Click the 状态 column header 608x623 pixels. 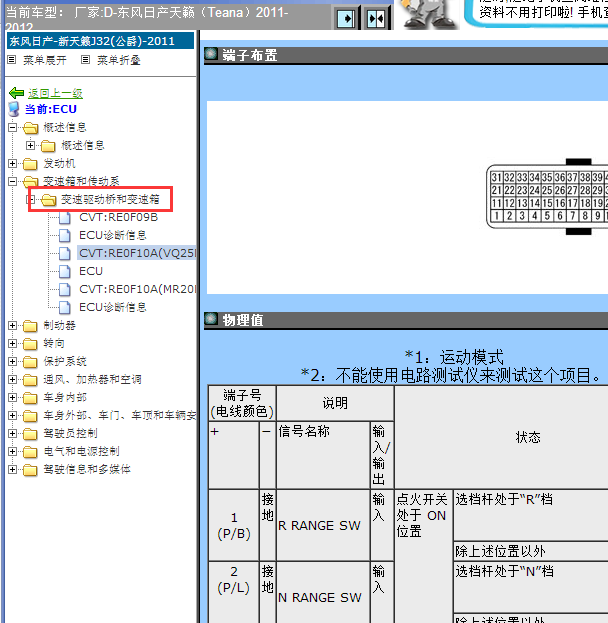(502, 437)
